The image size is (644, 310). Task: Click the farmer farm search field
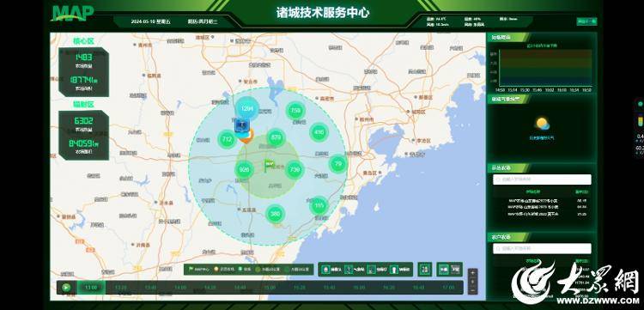click(x=542, y=248)
